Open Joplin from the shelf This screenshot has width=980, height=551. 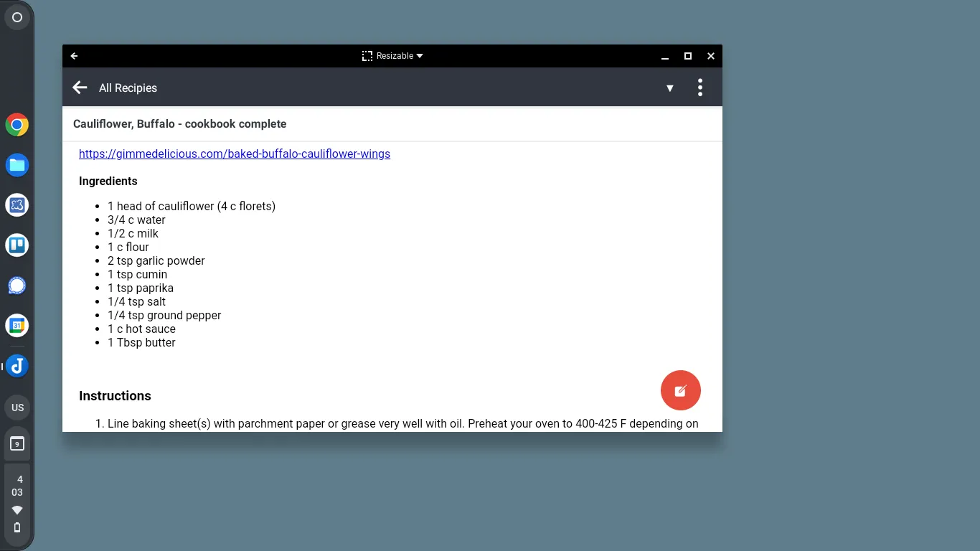click(x=17, y=365)
